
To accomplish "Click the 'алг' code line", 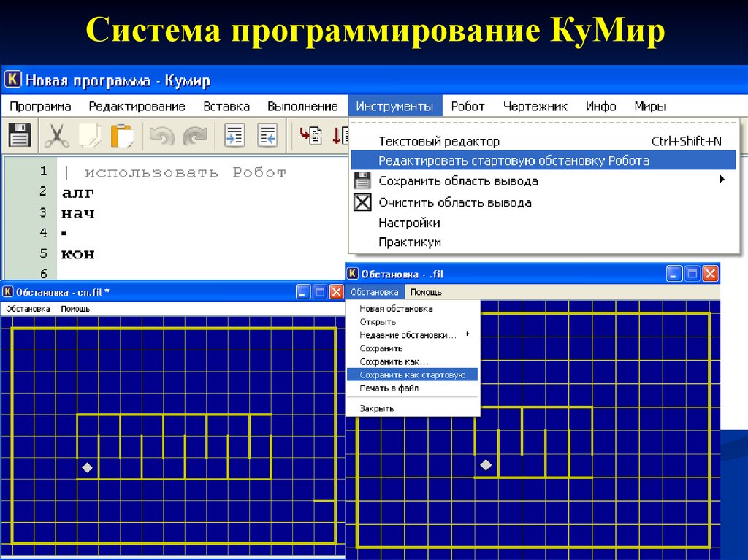I will pos(77,193).
